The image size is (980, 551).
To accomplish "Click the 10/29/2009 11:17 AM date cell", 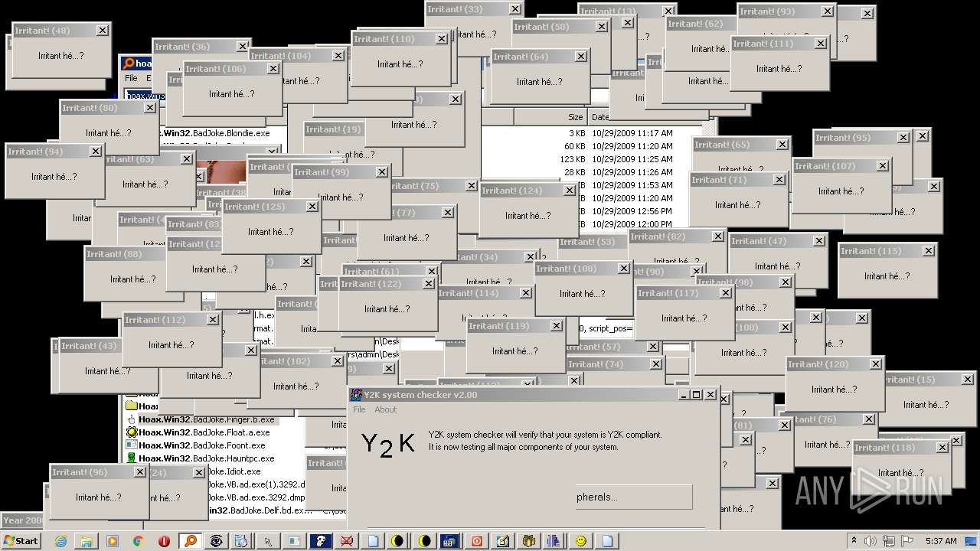I will pos(632,133).
